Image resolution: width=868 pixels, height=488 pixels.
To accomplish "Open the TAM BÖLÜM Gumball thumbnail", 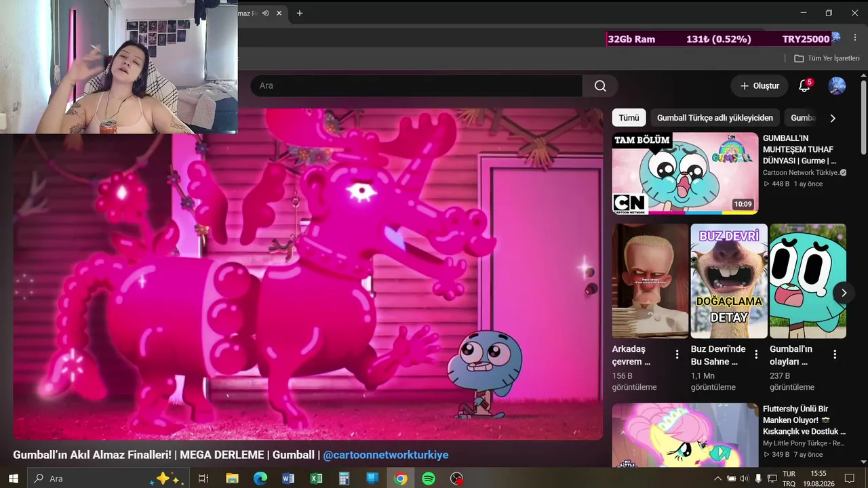I will click(685, 174).
